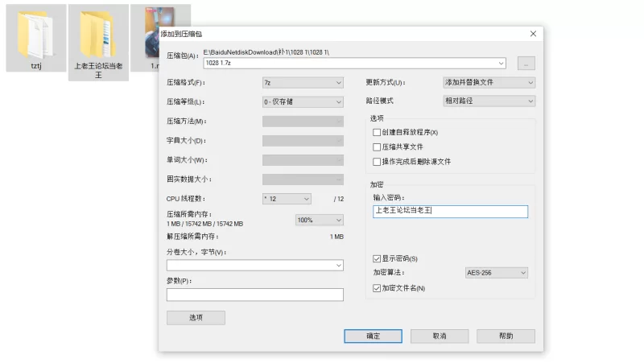Click the disabled 单词大小 dropdown
Screen dimensions: 644x363
[x=303, y=160]
